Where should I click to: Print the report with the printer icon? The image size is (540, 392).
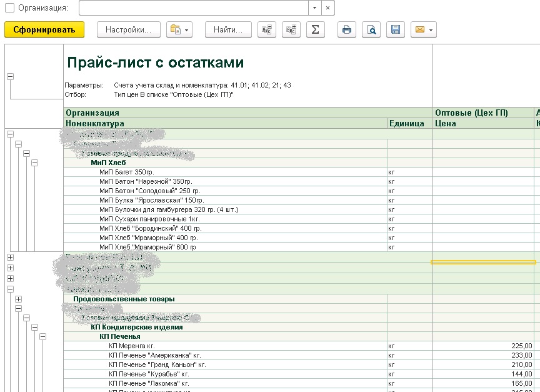pos(347,29)
